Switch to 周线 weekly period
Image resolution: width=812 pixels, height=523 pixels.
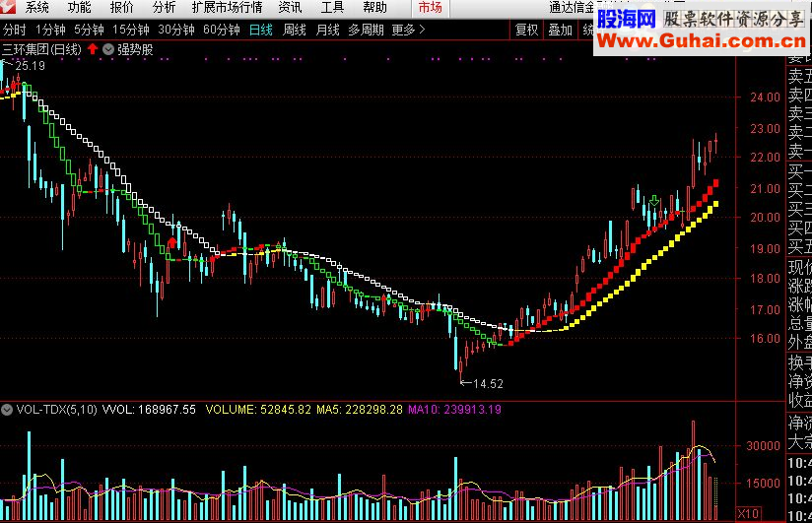point(294,30)
